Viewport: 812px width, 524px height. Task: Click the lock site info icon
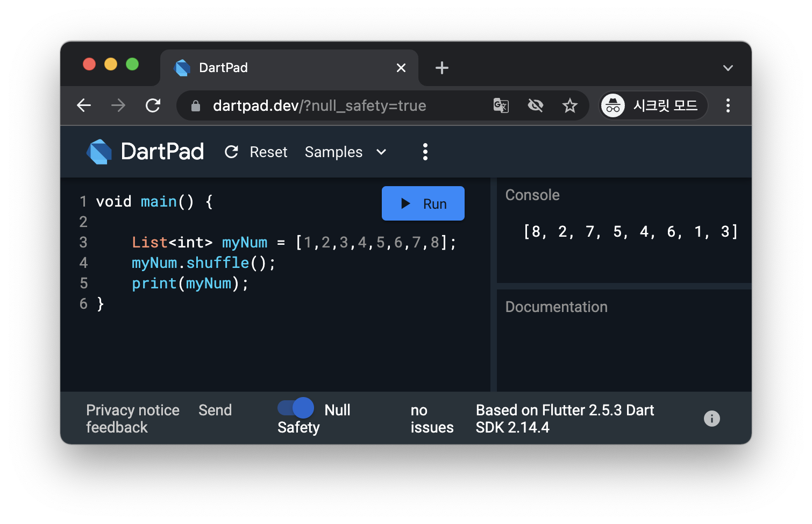[x=196, y=106]
